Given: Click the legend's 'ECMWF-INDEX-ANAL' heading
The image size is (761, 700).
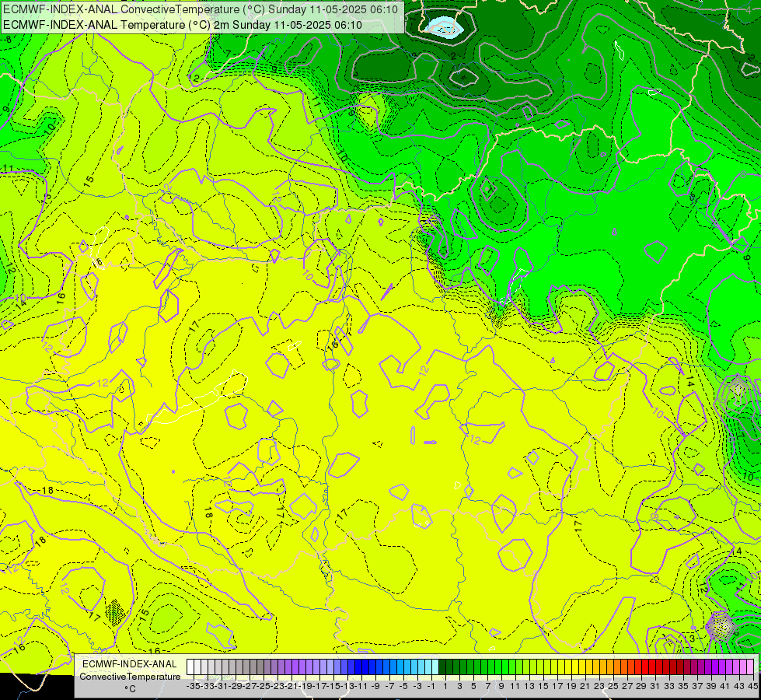Looking at the screenshot, I should coord(130,664).
